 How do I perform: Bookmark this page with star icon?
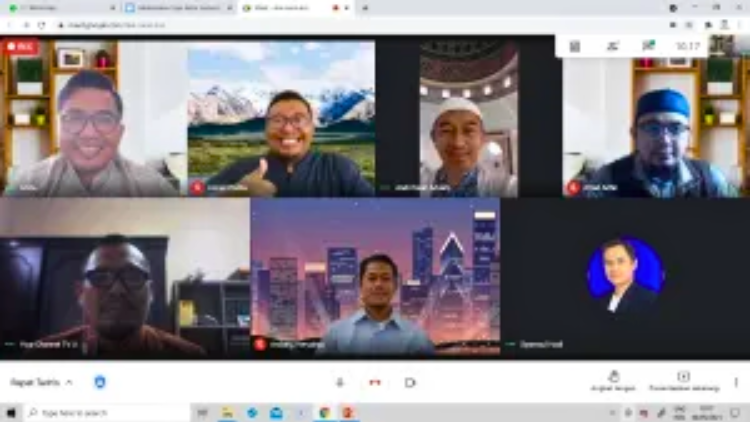(x=689, y=25)
